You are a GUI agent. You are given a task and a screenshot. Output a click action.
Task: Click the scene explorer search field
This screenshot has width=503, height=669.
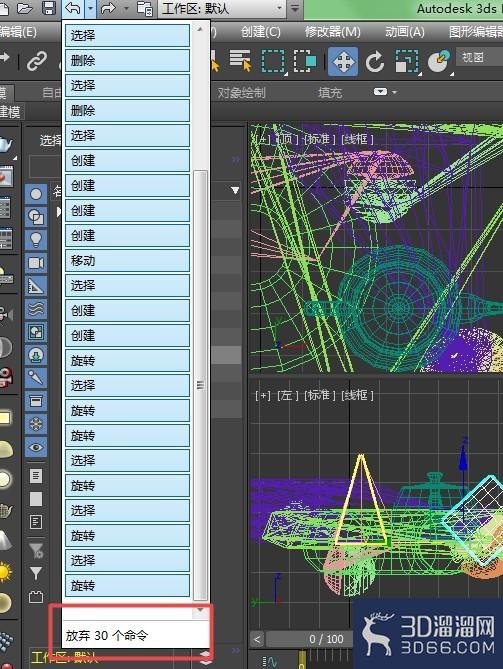pos(45,166)
